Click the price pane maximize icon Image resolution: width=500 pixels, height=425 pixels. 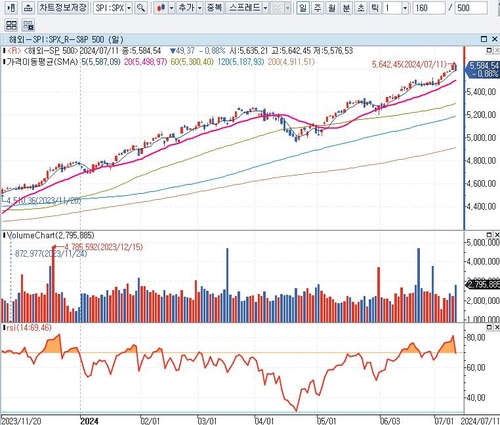pos(489,50)
